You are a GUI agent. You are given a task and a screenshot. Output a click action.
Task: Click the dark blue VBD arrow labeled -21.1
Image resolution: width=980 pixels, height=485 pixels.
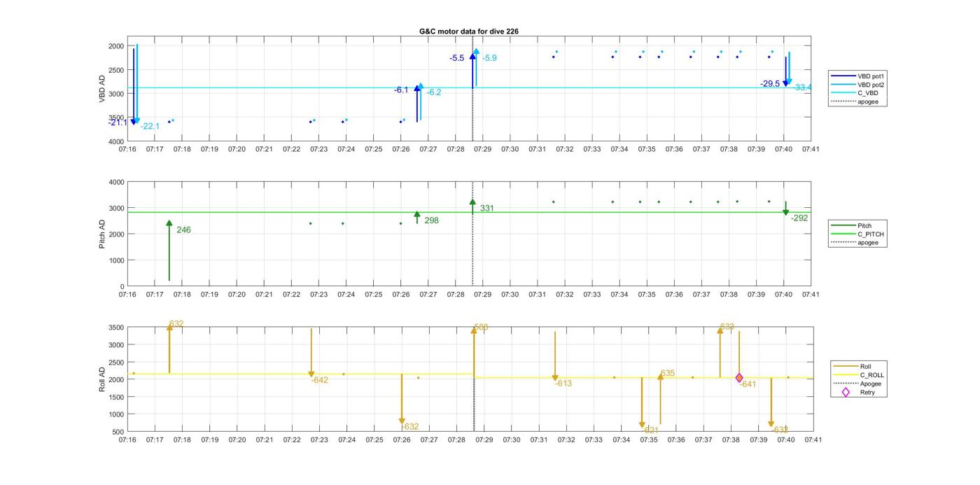134,86
